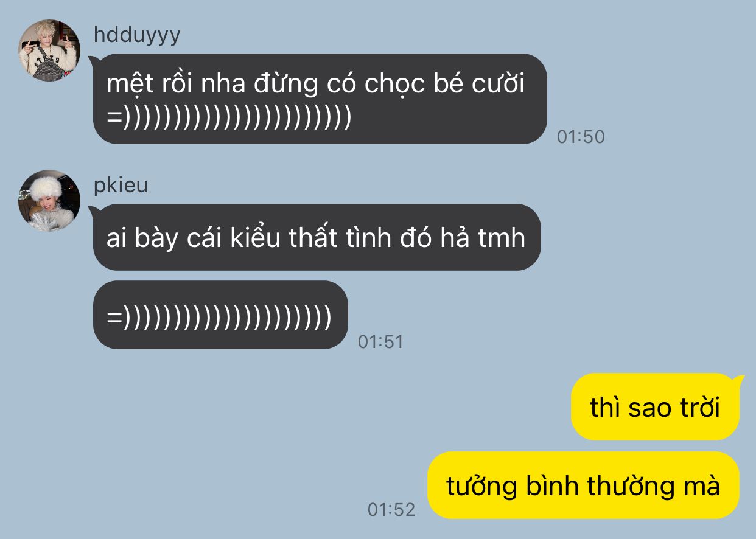Screen dimensions: 756x539
Task: Open pkieu's profile picture with white hat
Action: (x=49, y=200)
